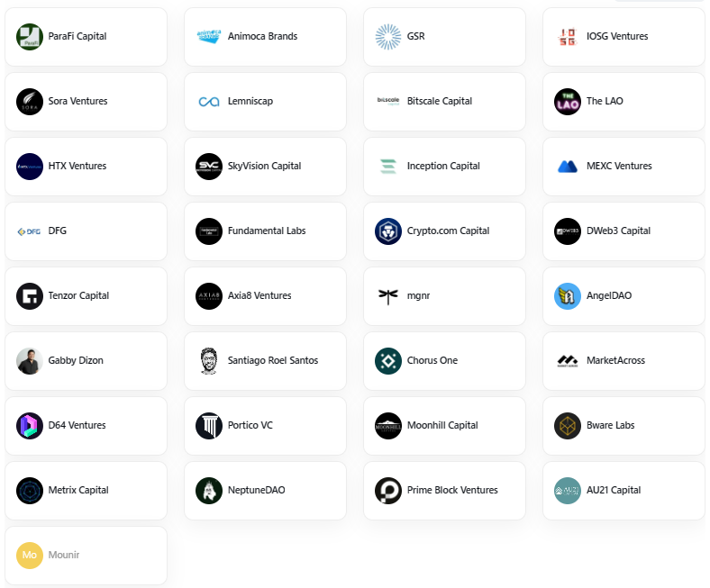The image size is (710, 588).
Task: Click the Lemniscap infinity logo
Action: [x=209, y=102]
